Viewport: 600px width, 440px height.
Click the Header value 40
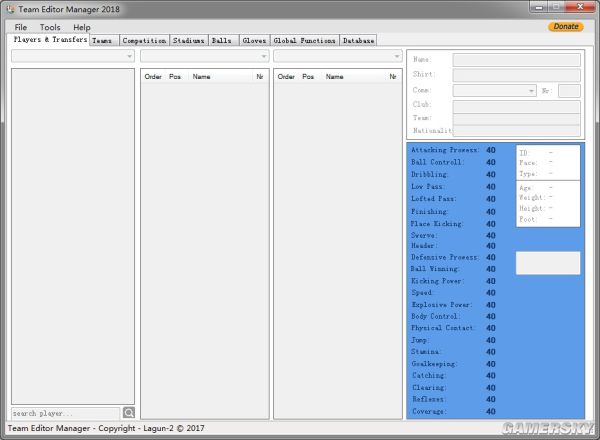click(x=491, y=246)
